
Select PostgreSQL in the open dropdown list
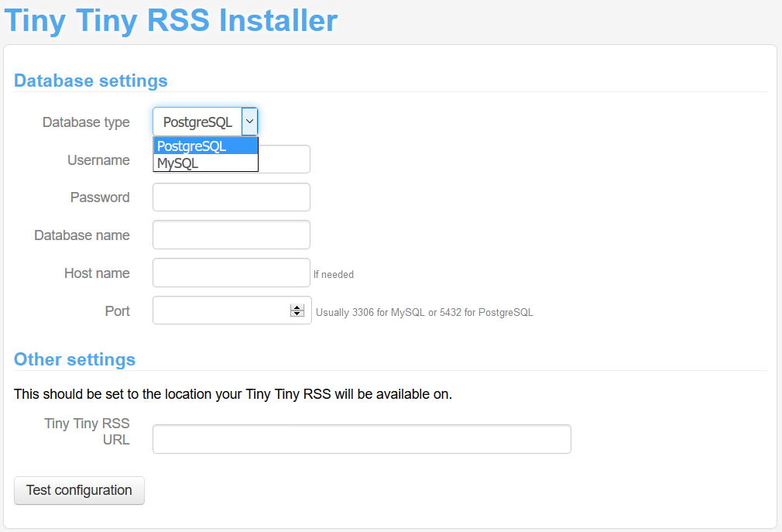click(205, 146)
